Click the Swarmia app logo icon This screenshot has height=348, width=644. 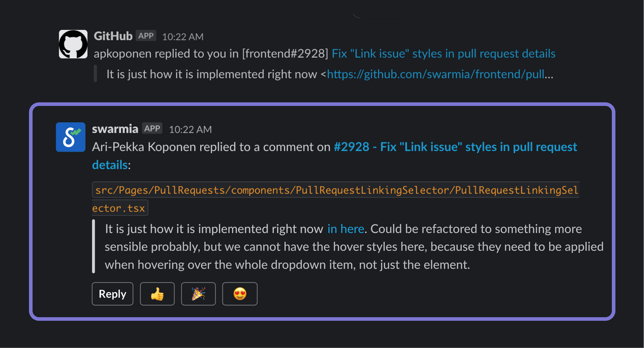point(70,136)
